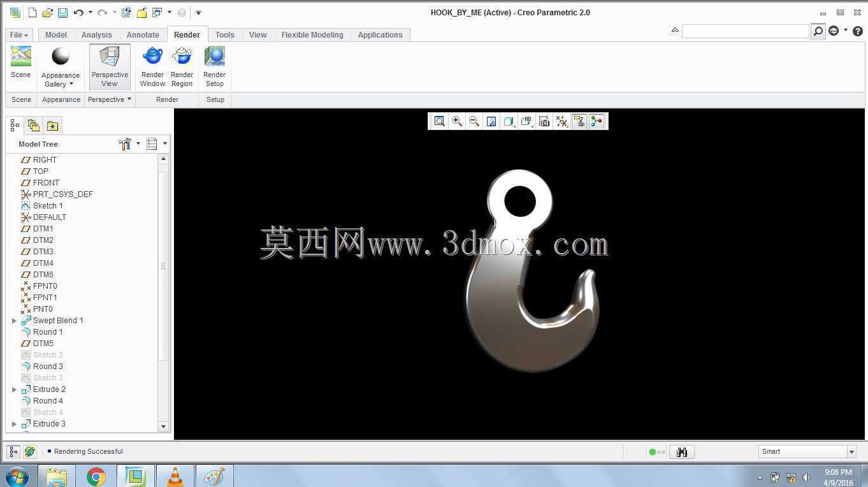Toggle spin center display

[597, 121]
